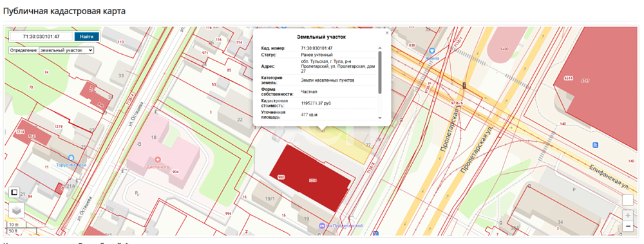Click the Жанна clothing store marker
The image size is (644, 244).
tap(432, 50)
